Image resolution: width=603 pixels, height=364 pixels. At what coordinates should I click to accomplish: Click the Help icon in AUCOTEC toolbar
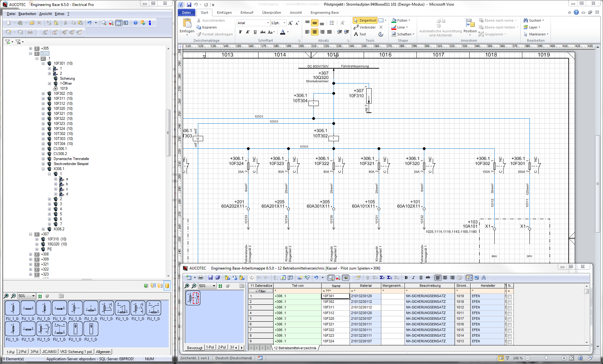(x=135, y=23)
